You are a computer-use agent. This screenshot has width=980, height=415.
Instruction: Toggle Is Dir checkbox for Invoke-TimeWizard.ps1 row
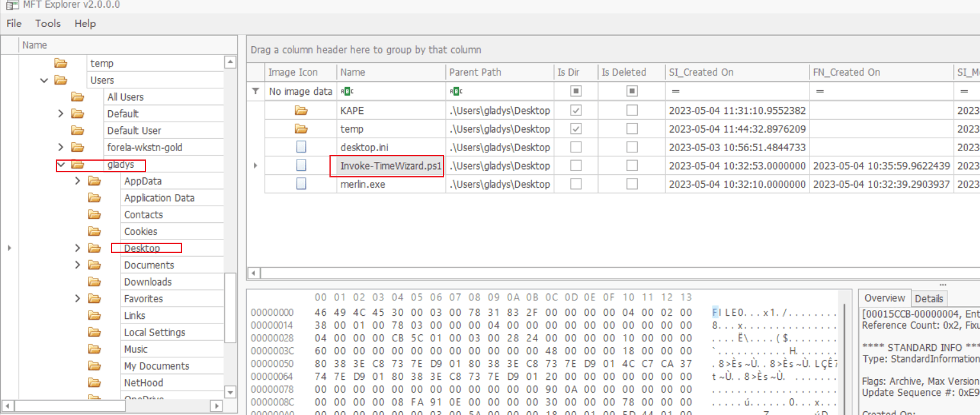point(576,165)
